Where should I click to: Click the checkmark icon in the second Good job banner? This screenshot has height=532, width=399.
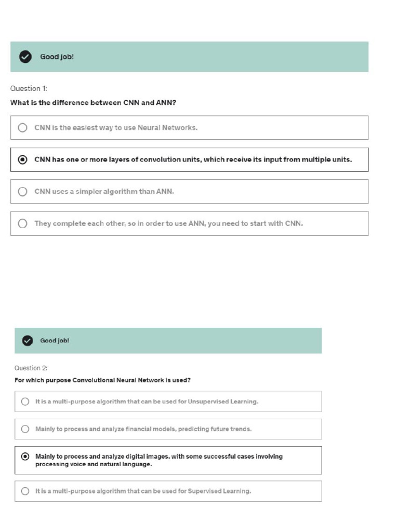[x=28, y=340]
